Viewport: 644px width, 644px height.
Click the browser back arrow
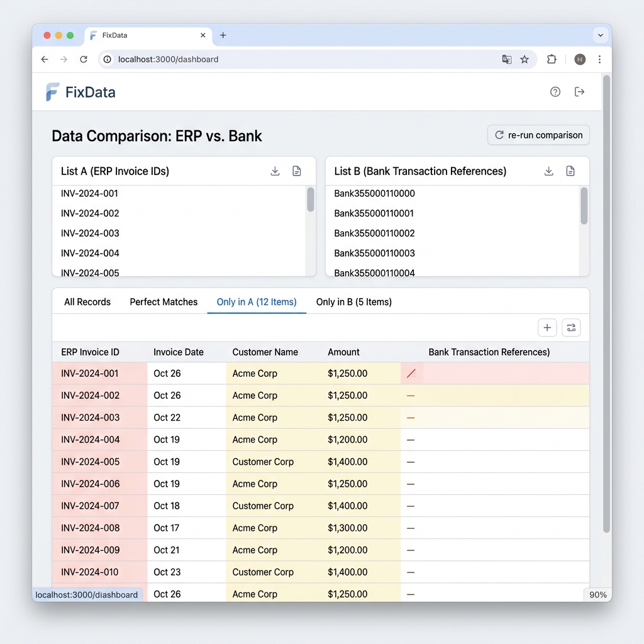45,59
